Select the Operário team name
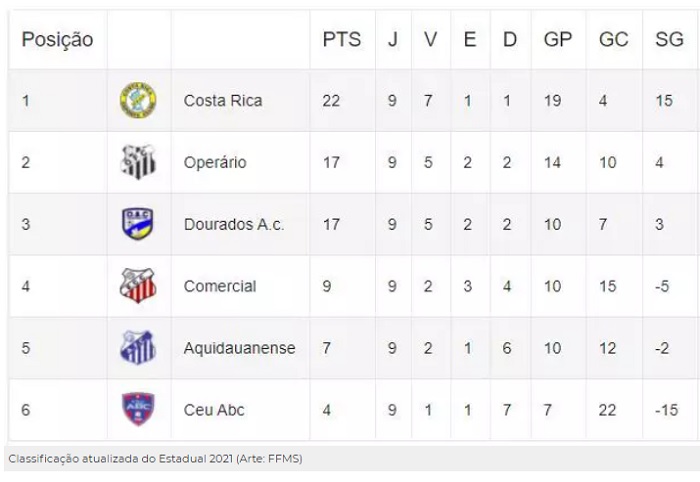The height and width of the screenshot is (482, 700). coord(215,162)
